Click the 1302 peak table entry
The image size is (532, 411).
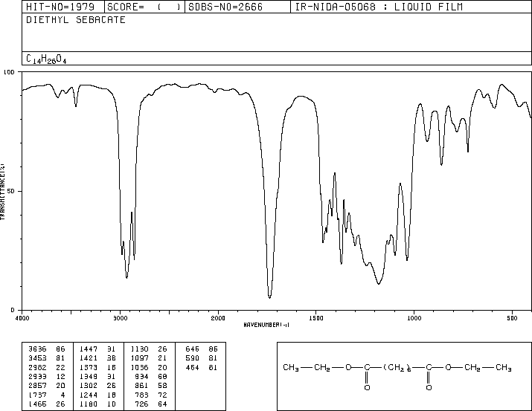[97, 386]
